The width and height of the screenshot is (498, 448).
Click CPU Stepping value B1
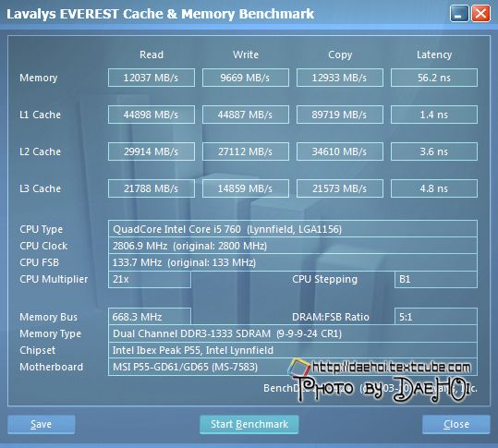(436, 279)
